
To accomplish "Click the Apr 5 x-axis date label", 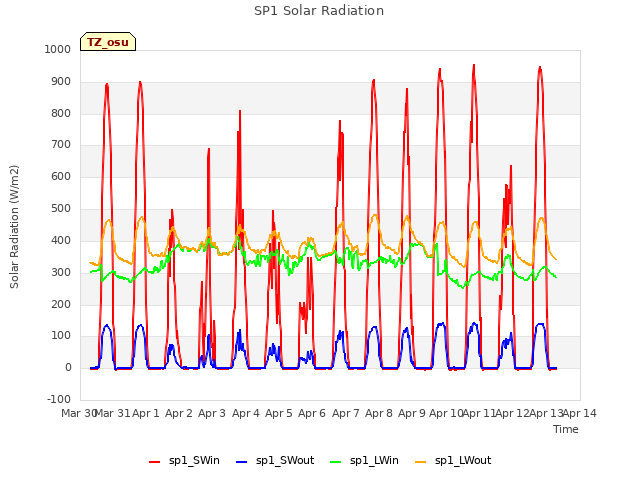I will [x=279, y=413].
